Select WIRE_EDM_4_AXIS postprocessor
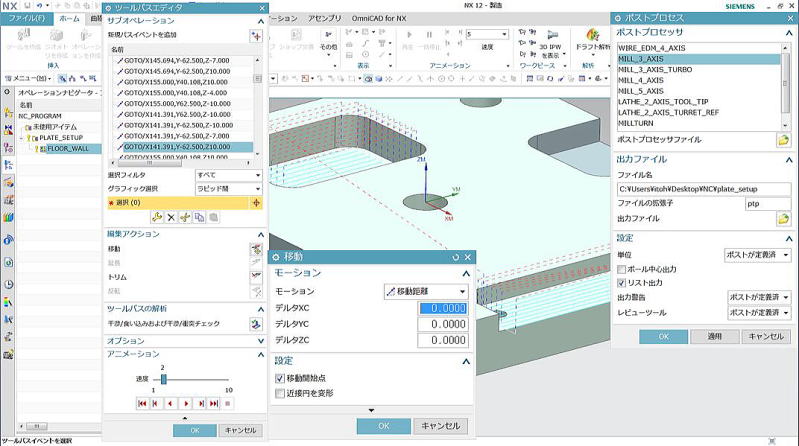The width and height of the screenshot is (799, 446). [652, 48]
